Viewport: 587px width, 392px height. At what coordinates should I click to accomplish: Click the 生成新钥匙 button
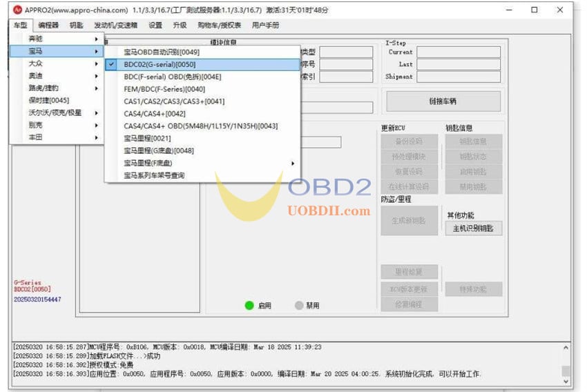point(410,221)
